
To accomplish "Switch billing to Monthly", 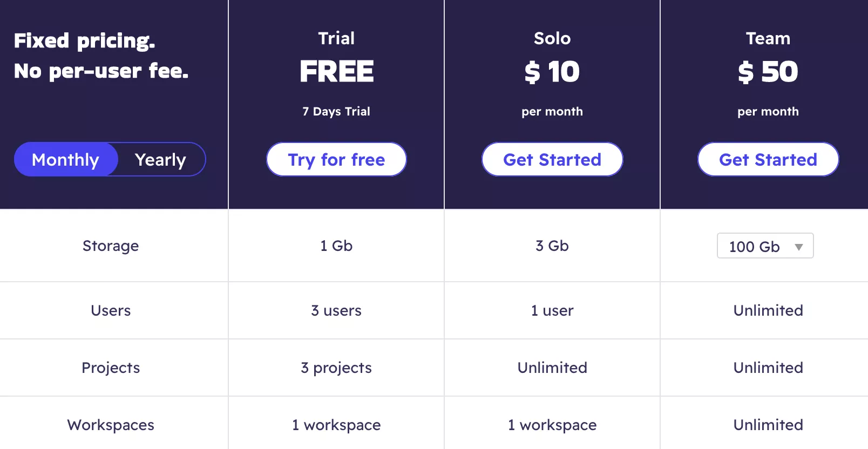I will pos(66,159).
